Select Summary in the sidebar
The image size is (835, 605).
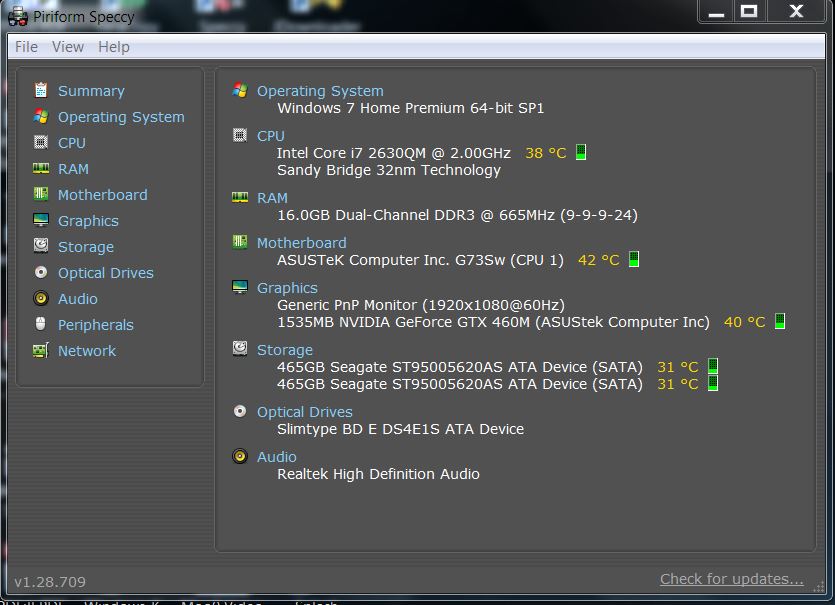(x=91, y=91)
